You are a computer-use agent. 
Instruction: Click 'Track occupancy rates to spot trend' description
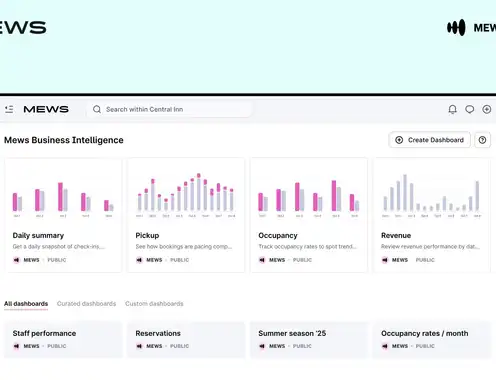307,247
